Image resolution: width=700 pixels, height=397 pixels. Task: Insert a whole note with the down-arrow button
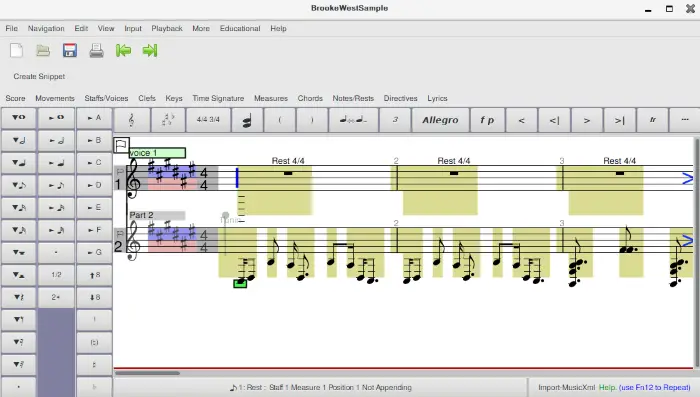[18, 118]
